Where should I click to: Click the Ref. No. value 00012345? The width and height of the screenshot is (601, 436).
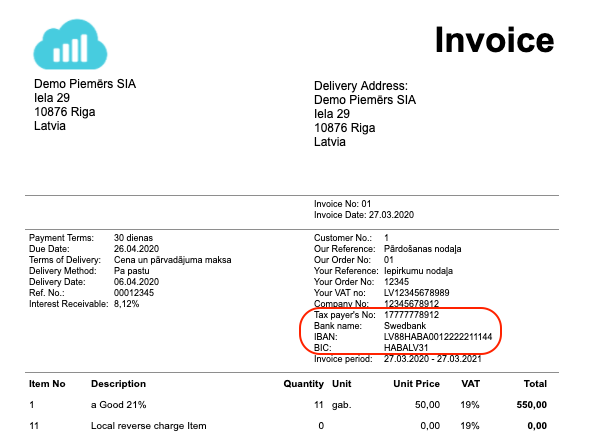(x=135, y=292)
